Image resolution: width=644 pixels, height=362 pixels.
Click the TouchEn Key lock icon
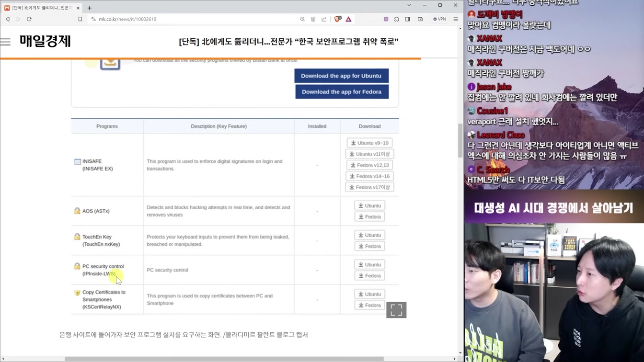pos(77,237)
